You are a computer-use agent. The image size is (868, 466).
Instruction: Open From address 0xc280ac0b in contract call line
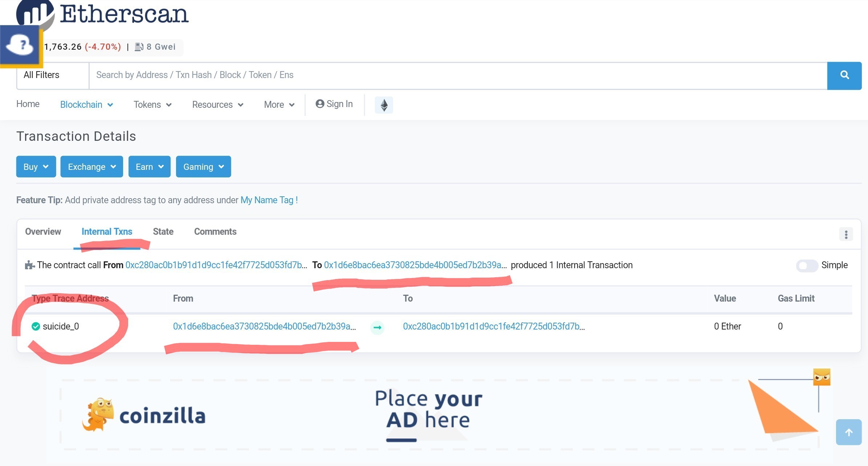pos(216,265)
